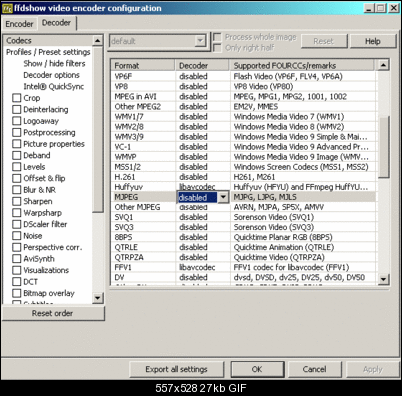Click filter list scroll up arrow
The width and height of the screenshot is (402, 396).
(x=98, y=41)
